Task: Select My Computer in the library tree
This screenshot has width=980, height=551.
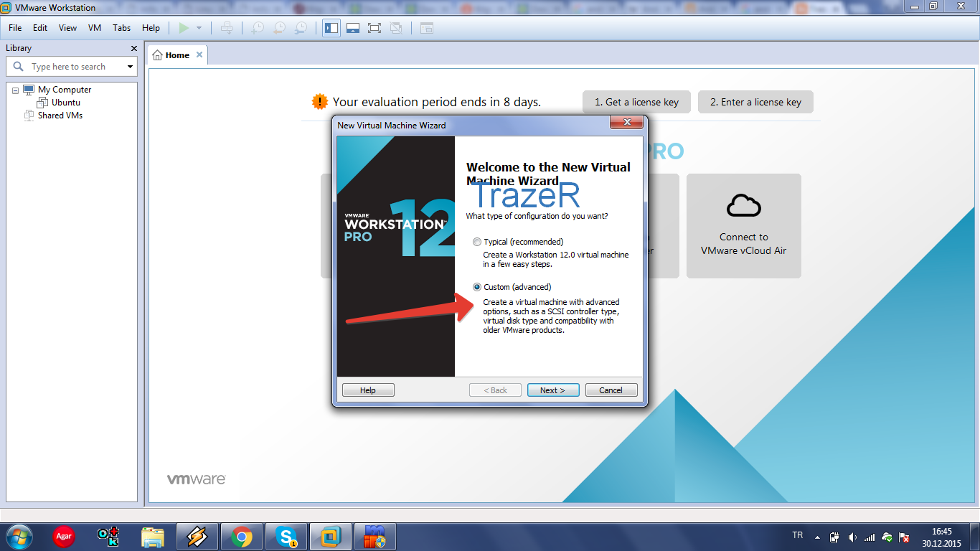Action: click(65, 90)
